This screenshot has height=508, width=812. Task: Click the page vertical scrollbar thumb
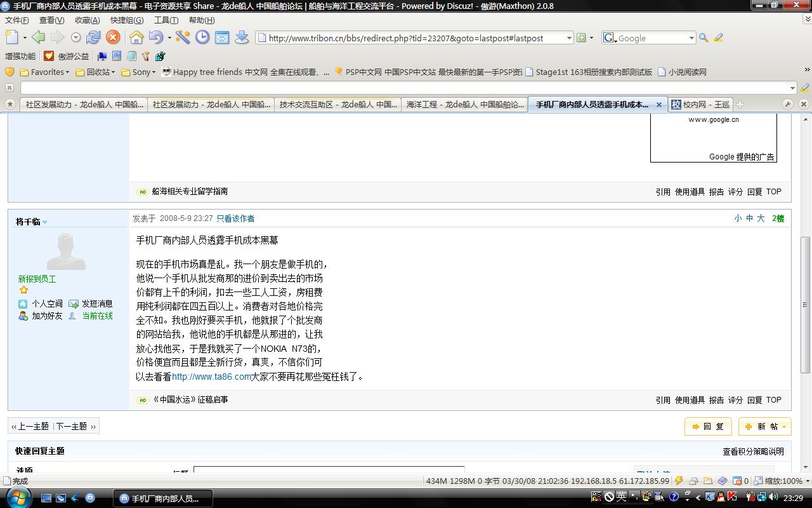tap(806, 305)
